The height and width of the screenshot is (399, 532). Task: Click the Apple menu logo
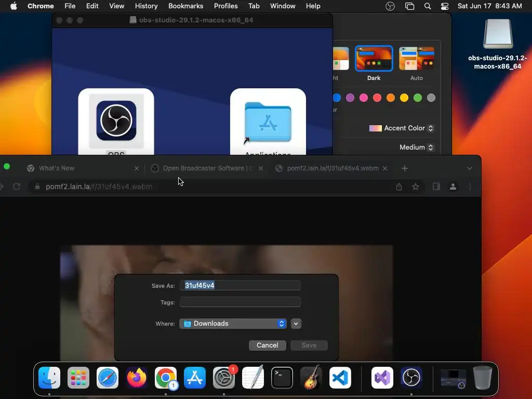click(x=14, y=6)
